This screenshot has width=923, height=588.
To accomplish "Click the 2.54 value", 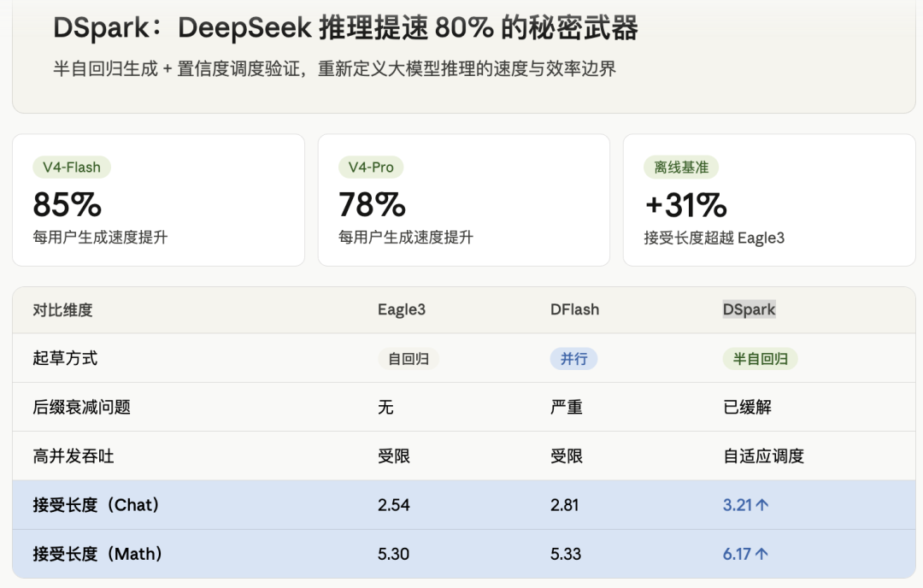I will (x=394, y=505).
